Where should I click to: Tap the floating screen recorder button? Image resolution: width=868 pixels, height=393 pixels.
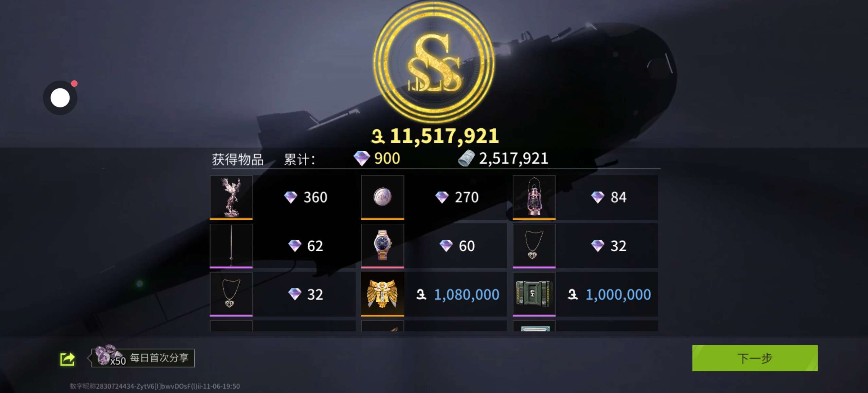click(x=60, y=98)
